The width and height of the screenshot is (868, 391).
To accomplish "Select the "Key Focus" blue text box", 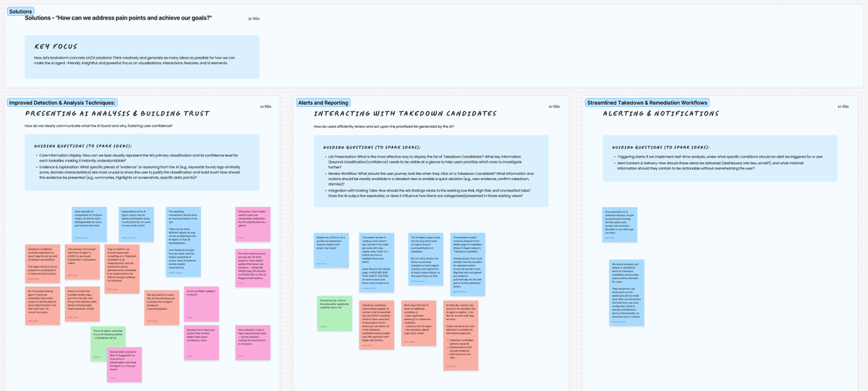I will [142, 56].
